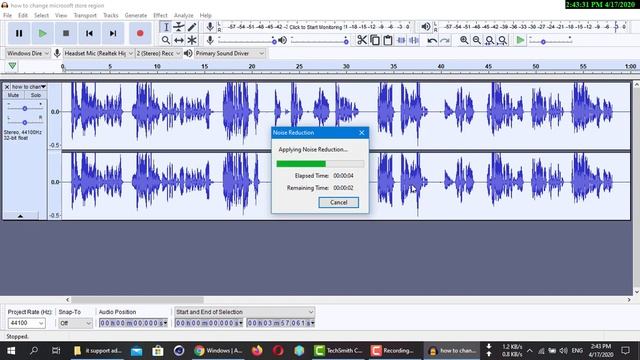Screen dimensions: 640x360
Task: Select the Draw pencil tool
Action: [x=192, y=27]
